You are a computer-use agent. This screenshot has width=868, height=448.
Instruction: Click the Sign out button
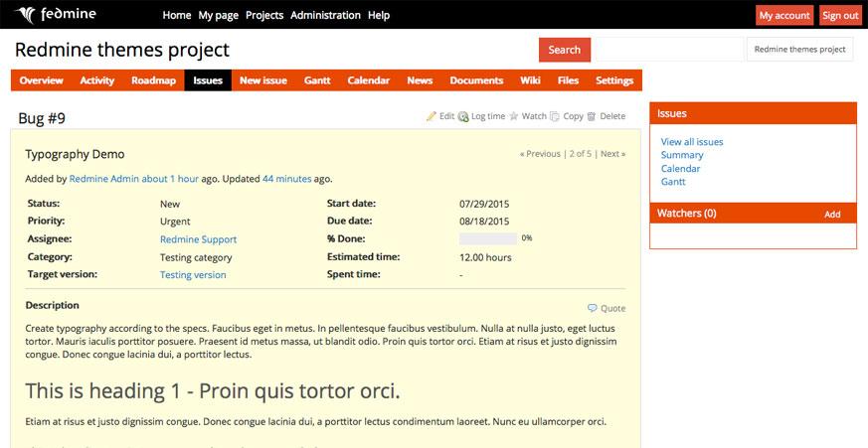pos(840,16)
